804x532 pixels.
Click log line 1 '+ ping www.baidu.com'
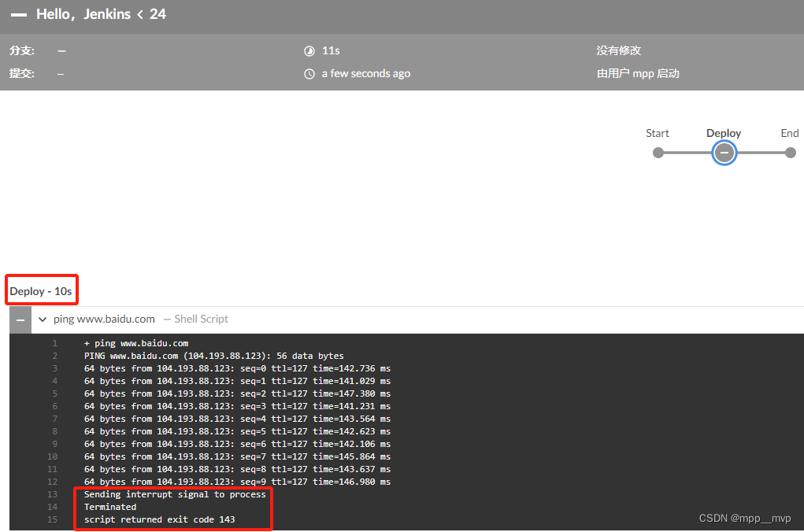136,343
